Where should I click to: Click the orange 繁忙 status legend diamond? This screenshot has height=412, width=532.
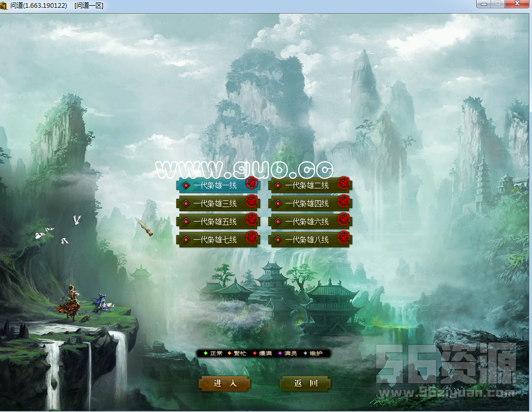click(x=230, y=354)
